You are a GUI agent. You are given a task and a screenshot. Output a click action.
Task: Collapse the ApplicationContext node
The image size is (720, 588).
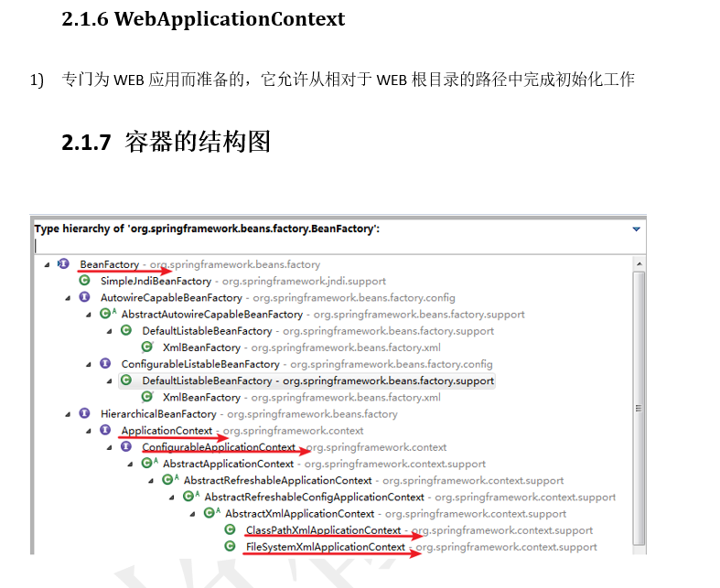click(89, 431)
